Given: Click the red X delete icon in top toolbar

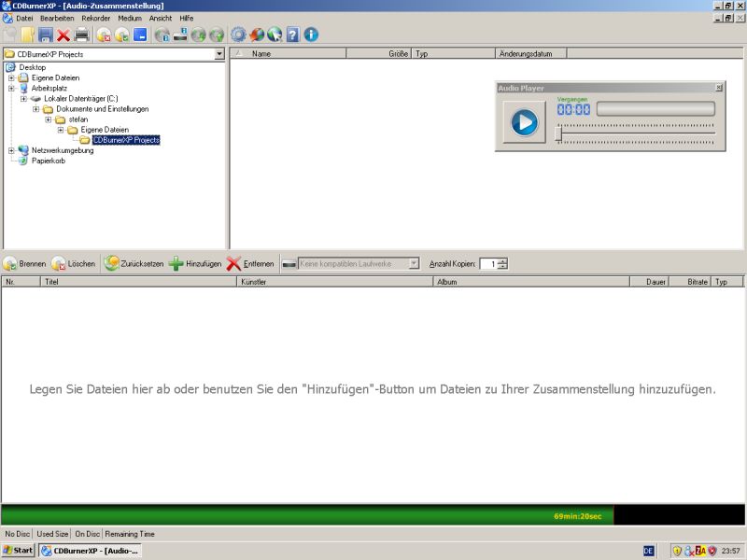Looking at the screenshot, I should (x=63, y=35).
